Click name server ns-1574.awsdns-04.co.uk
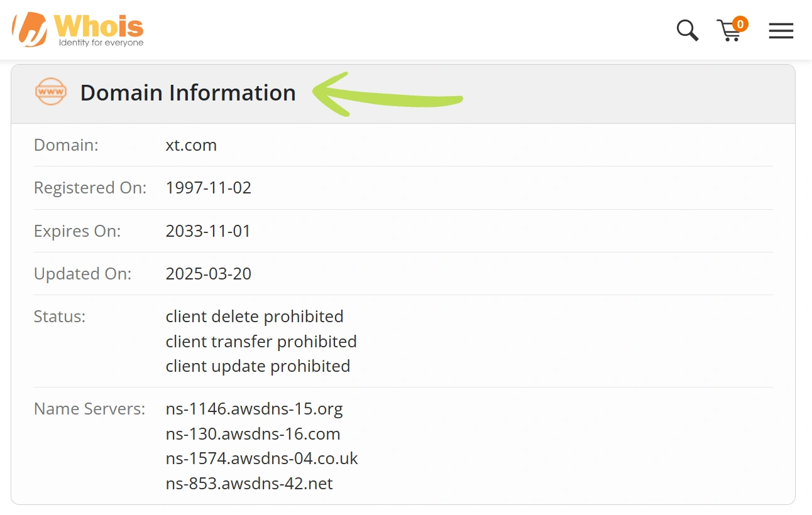The image size is (812, 515). tap(262, 458)
